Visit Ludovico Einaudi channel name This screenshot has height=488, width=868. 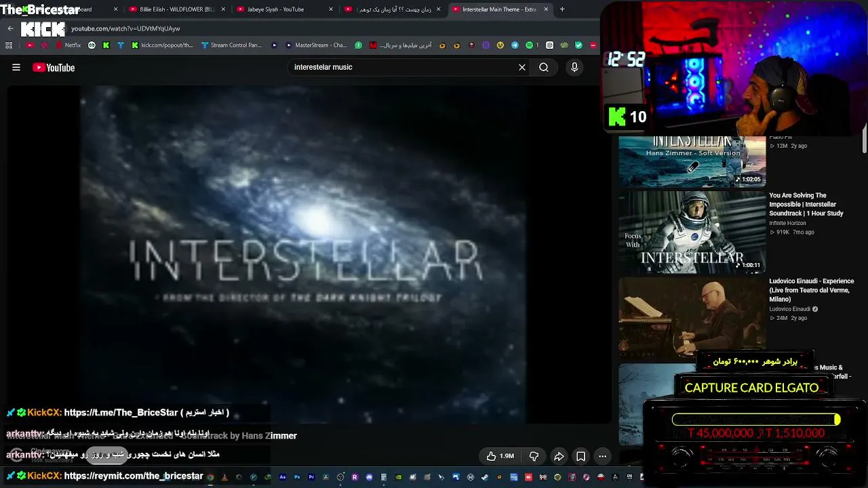coord(789,309)
